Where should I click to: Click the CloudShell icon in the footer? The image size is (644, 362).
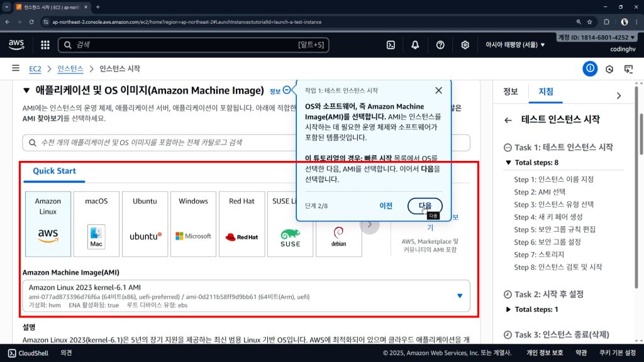point(13,353)
